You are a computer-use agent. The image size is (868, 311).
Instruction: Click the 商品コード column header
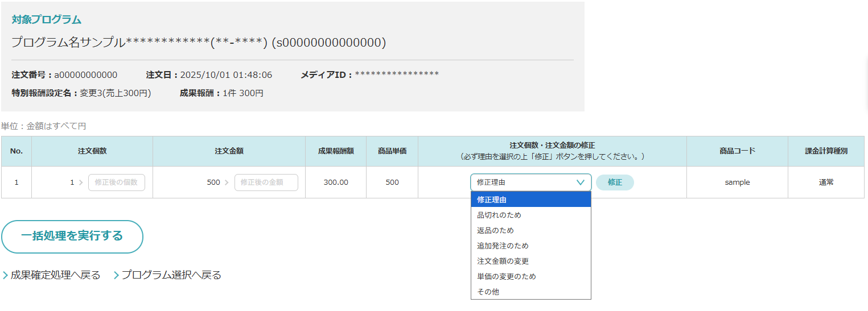point(737,151)
